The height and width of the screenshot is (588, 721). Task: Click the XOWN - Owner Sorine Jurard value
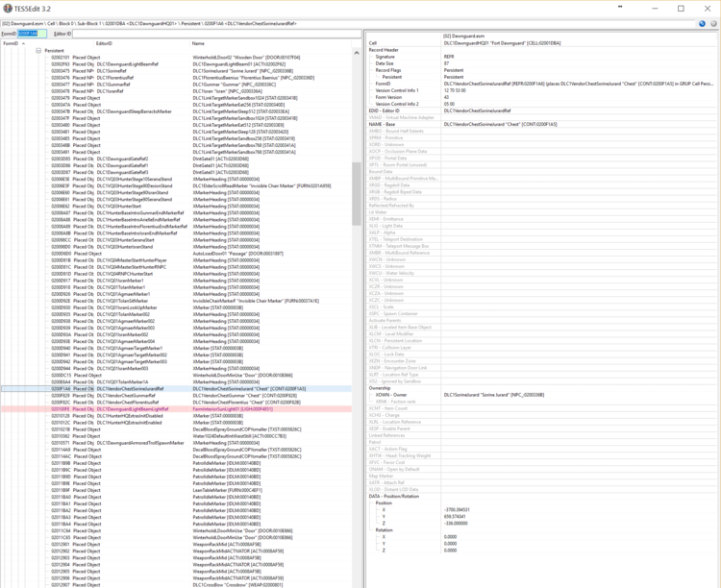click(x=494, y=395)
